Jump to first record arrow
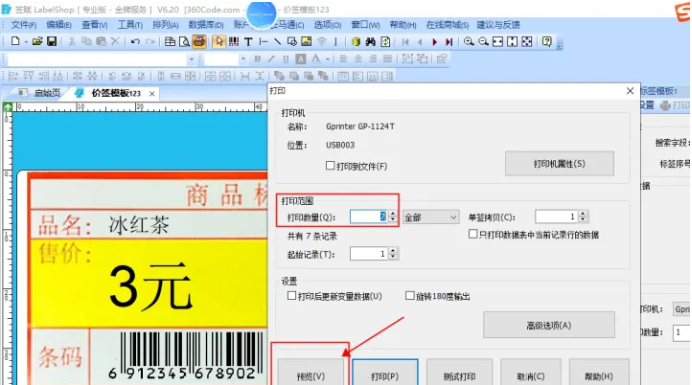Image resolution: width=692 pixels, height=385 pixels. (405, 42)
